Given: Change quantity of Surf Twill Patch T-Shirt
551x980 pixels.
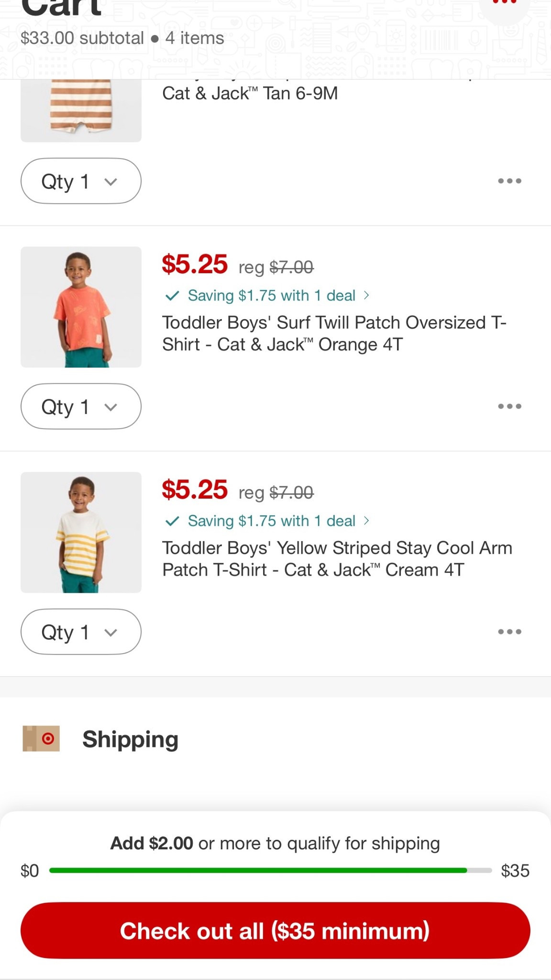Looking at the screenshot, I should [81, 406].
